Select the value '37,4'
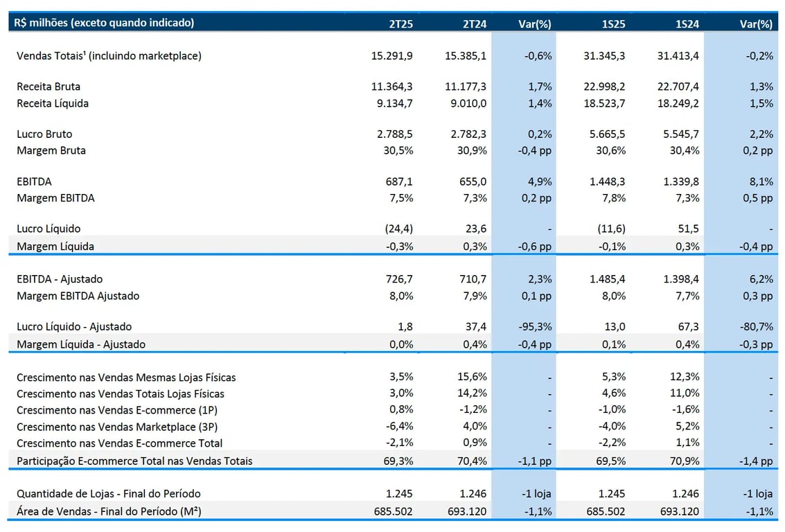The width and height of the screenshot is (785, 532). click(x=475, y=327)
